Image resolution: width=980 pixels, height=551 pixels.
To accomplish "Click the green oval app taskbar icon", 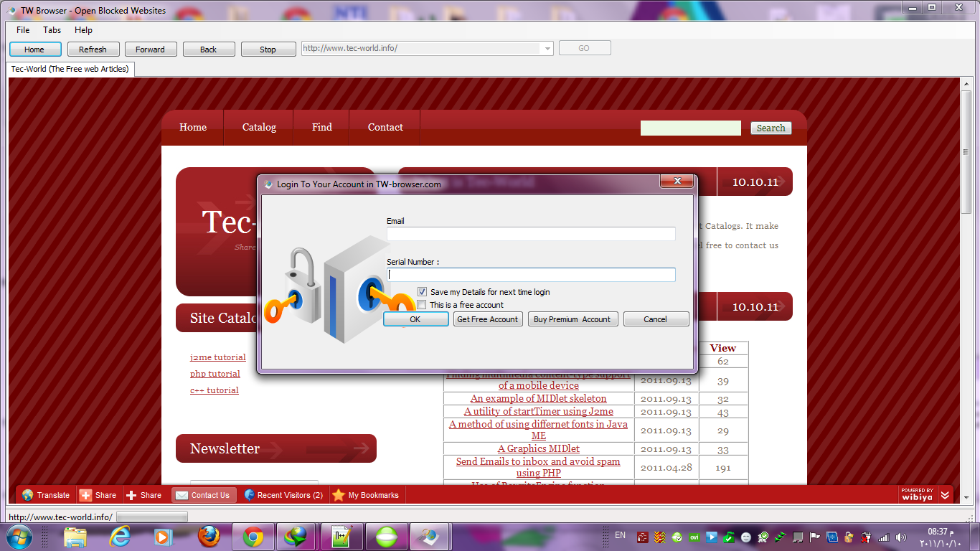I will [385, 537].
